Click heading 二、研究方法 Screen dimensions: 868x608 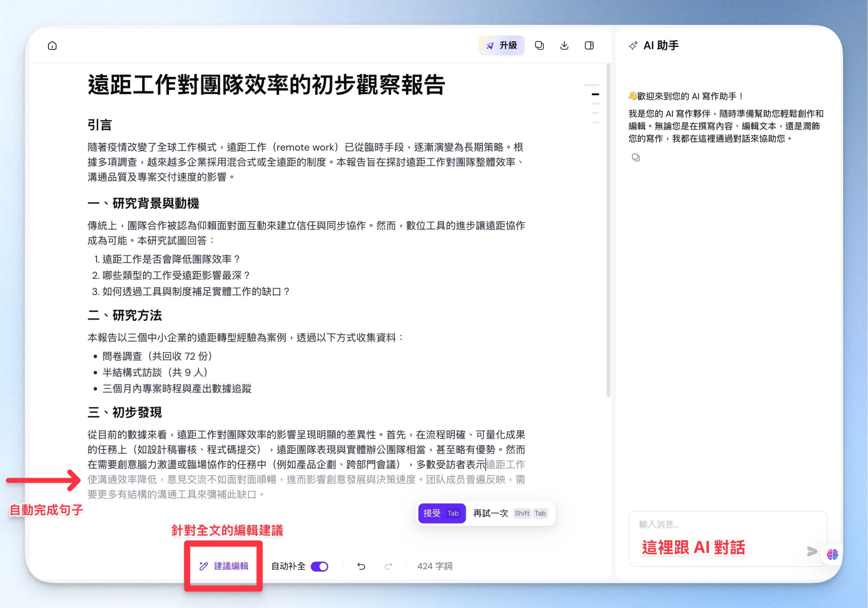point(124,315)
